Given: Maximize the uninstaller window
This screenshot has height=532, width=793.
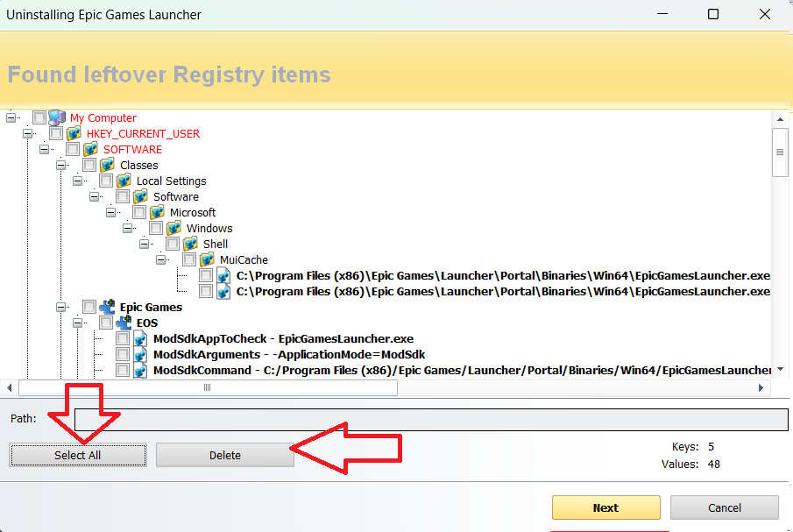Looking at the screenshot, I should [x=713, y=14].
